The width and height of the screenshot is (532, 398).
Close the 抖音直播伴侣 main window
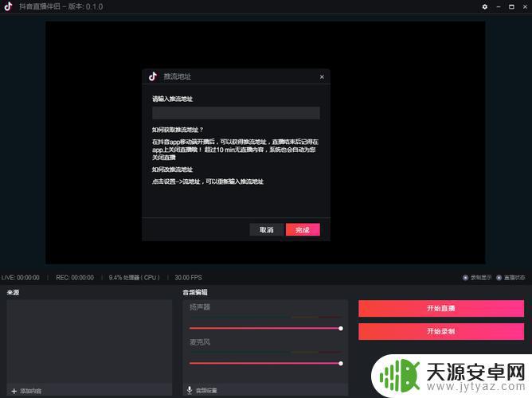coord(525,7)
